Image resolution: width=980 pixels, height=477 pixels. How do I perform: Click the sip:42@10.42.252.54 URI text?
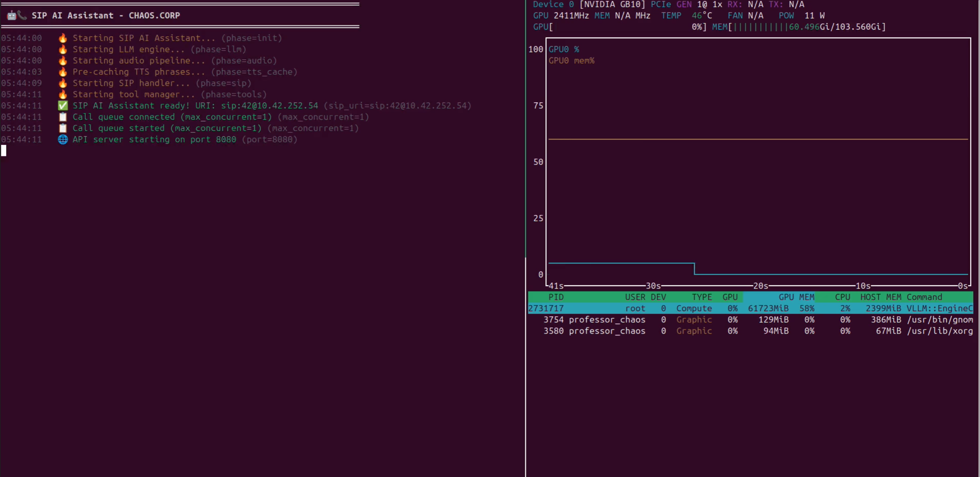pyautogui.click(x=269, y=106)
